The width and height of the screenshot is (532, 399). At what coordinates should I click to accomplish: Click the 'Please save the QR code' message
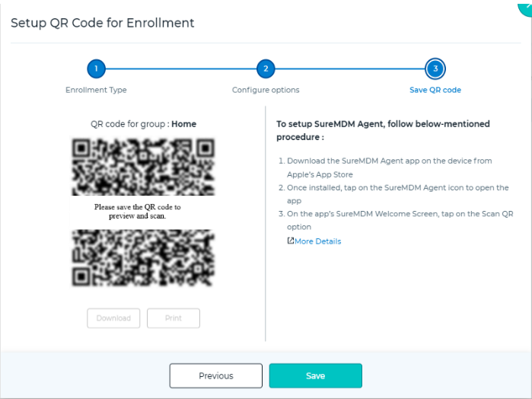(137, 211)
